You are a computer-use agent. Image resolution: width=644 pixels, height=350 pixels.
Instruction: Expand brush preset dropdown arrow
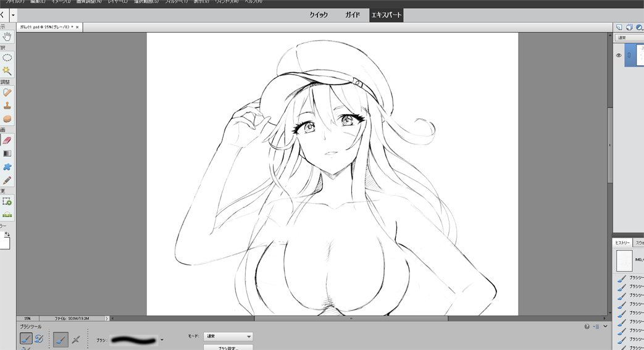[162, 340]
